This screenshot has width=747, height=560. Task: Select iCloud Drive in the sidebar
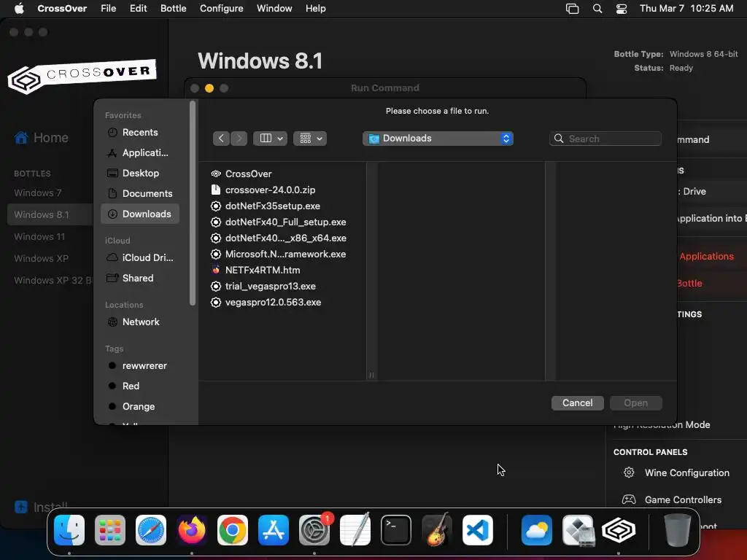pos(140,257)
